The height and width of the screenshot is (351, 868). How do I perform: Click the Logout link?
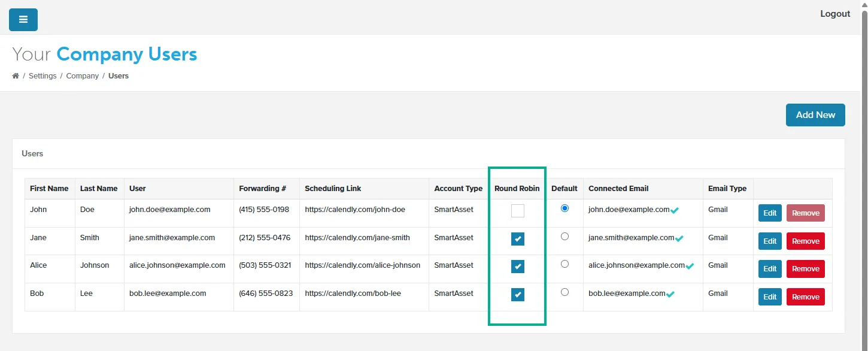pos(835,14)
